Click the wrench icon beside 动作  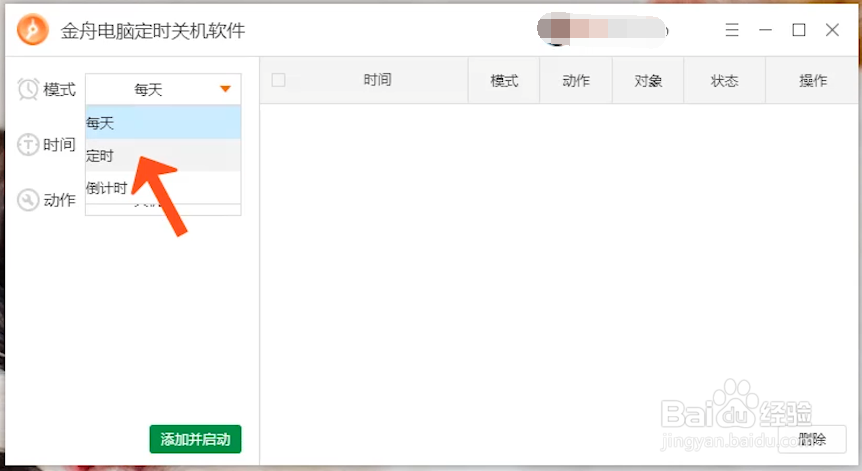(28, 200)
